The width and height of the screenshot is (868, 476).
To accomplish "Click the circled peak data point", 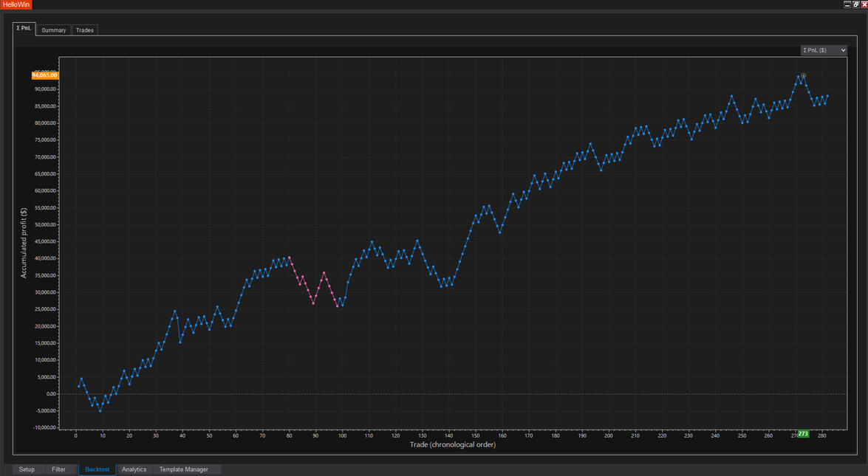I will (x=803, y=76).
